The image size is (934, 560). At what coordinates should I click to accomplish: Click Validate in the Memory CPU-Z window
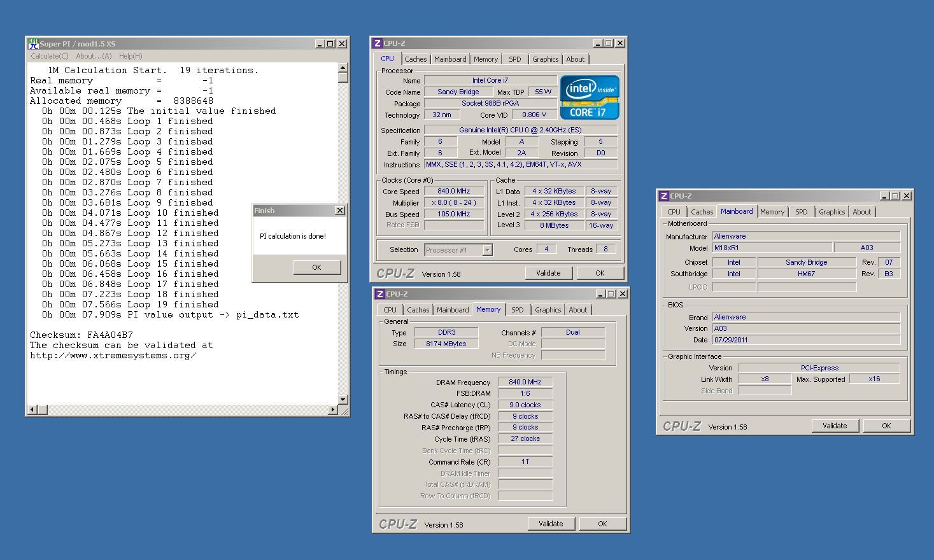(551, 524)
